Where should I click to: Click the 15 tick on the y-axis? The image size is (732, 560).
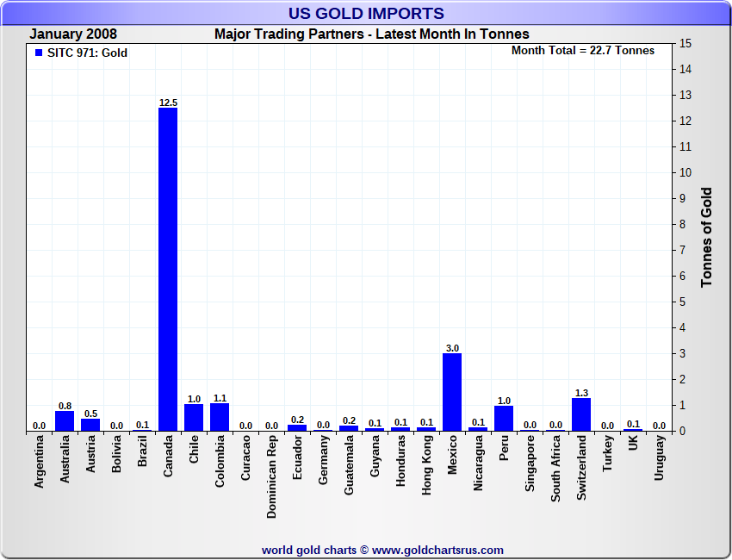(x=685, y=43)
